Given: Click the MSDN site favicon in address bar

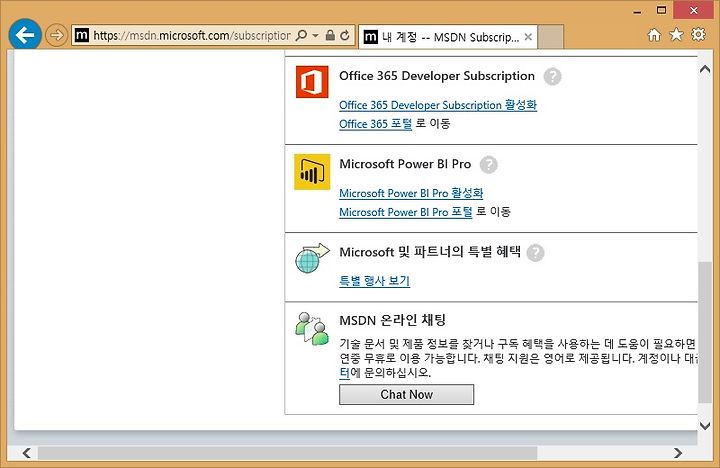Looking at the screenshot, I should pos(81,35).
